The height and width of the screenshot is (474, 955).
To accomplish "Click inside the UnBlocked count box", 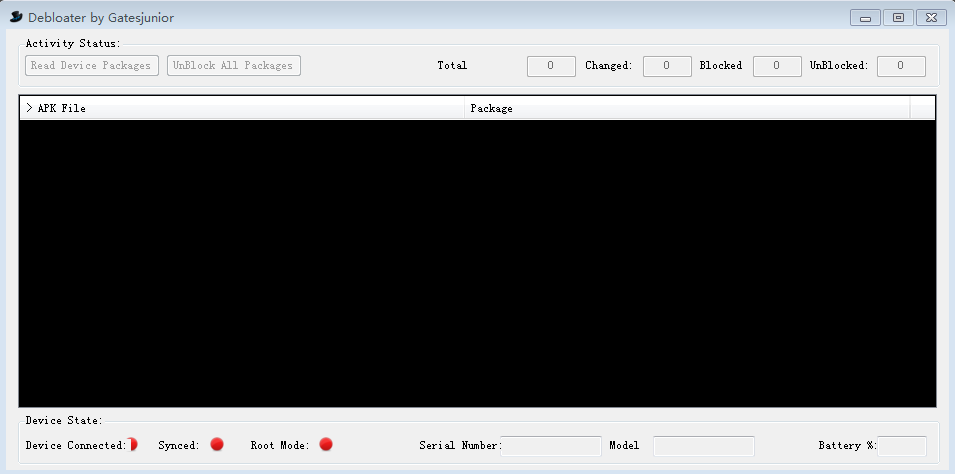I will (901, 66).
